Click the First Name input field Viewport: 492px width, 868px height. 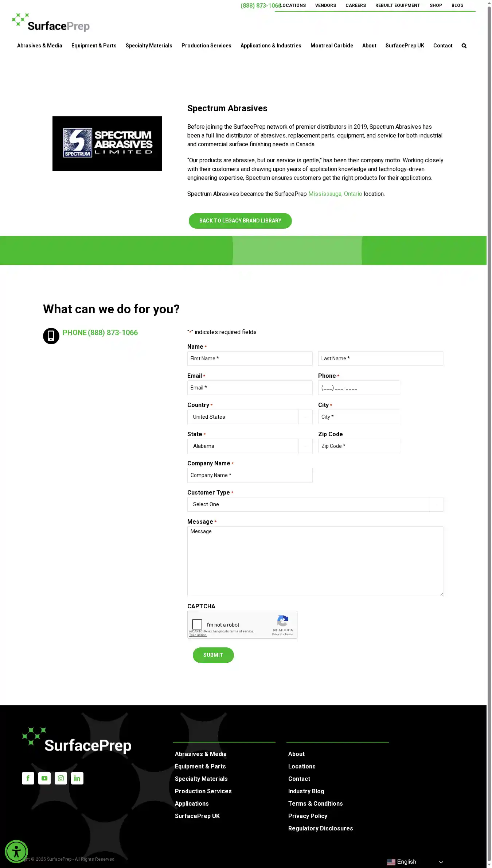point(250,359)
